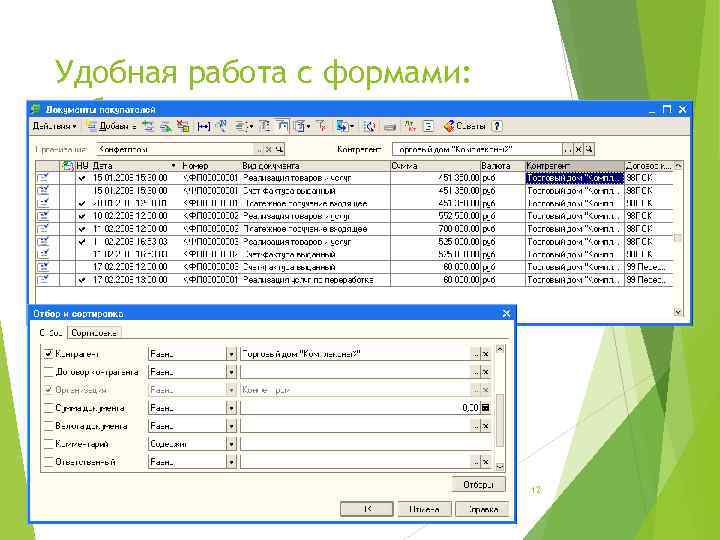Screen dimensions: 720x540
Task: Click document table scrollbar down arrow
Action: [x=678, y=312]
